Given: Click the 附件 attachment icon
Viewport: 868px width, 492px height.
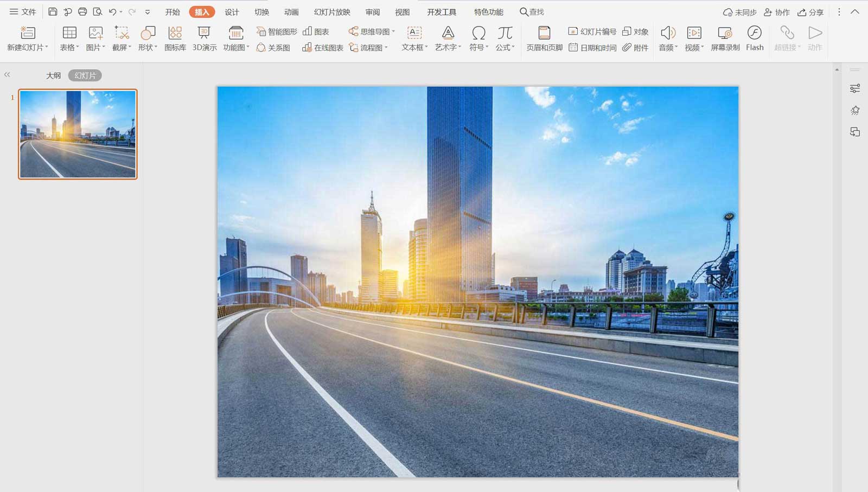Looking at the screenshot, I should (635, 48).
